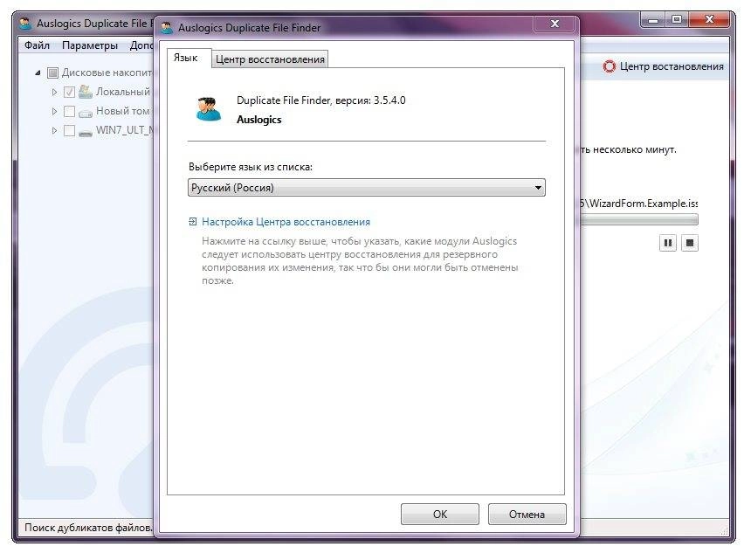Click the Отмена button

point(527,514)
